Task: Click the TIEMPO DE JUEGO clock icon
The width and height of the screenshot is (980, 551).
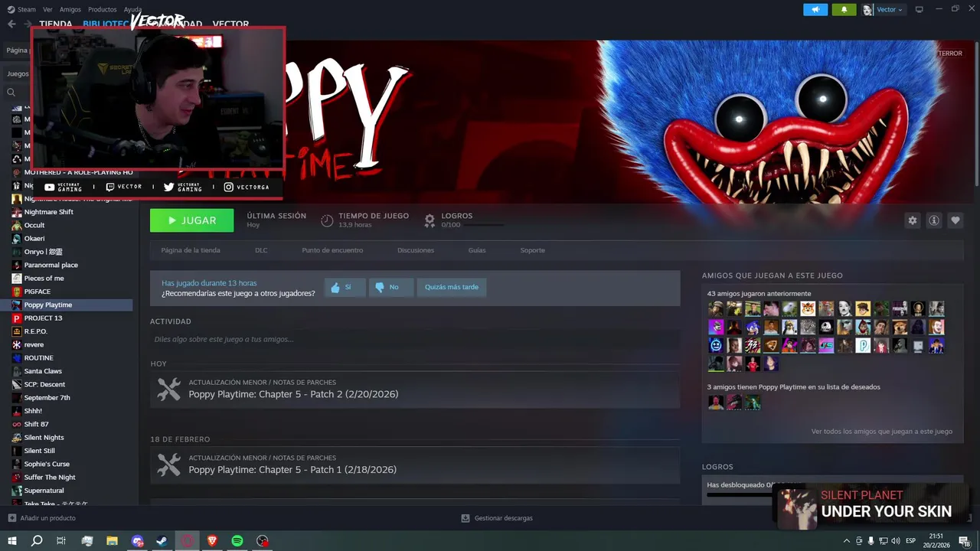Action: click(327, 220)
